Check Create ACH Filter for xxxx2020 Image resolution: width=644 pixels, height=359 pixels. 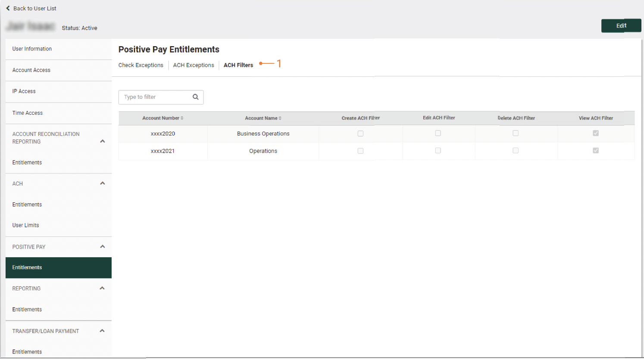point(360,134)
